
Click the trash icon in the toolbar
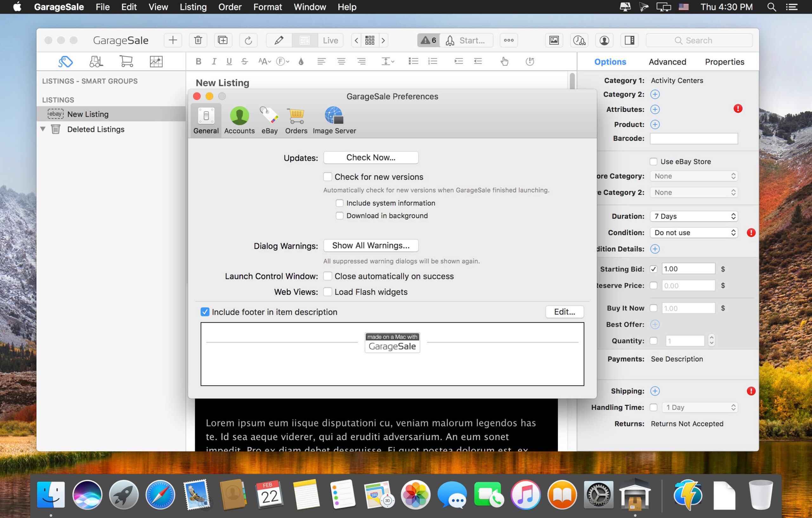pos(198,41)
